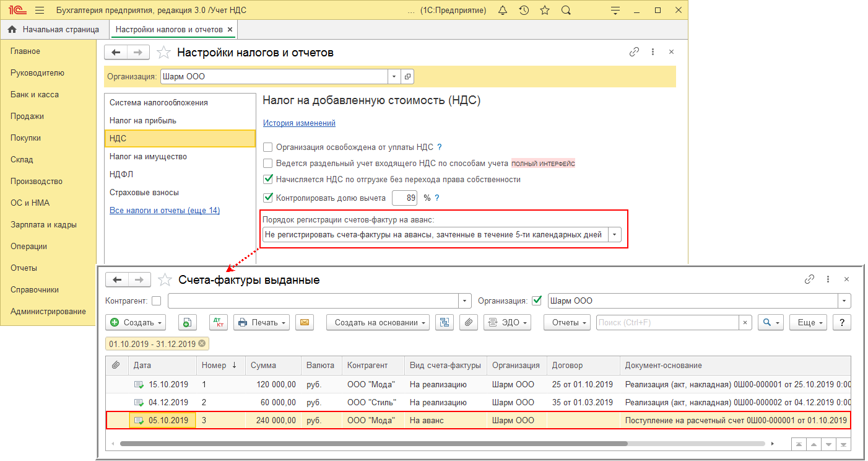Open the История изменений link
This screenshot has height=461, width=868.
(x=299, y=123)
